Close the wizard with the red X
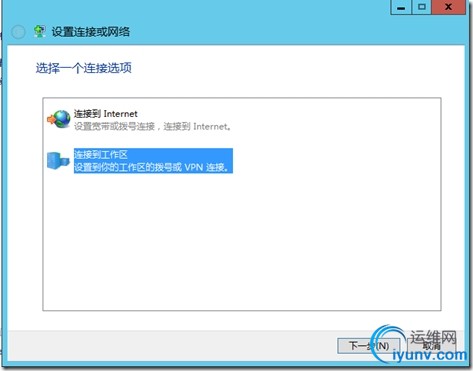This screenshot has height=371, width=473. click(x=448, y=7)
